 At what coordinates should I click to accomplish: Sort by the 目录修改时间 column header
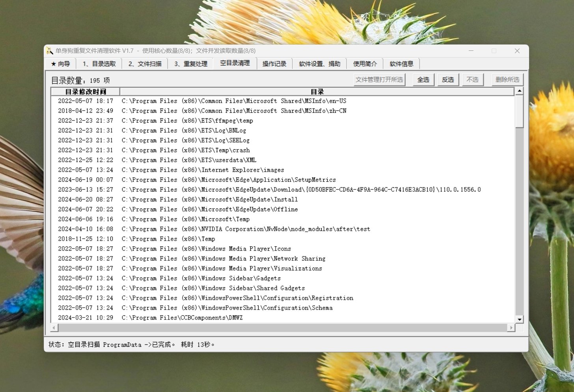[x=86, y=92]
